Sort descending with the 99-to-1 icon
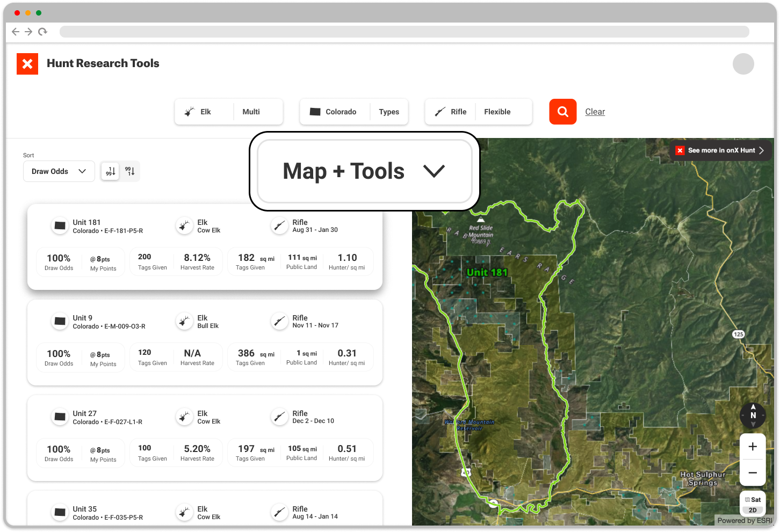The height and width of the screenshot is (532, 780). point(129,171)
